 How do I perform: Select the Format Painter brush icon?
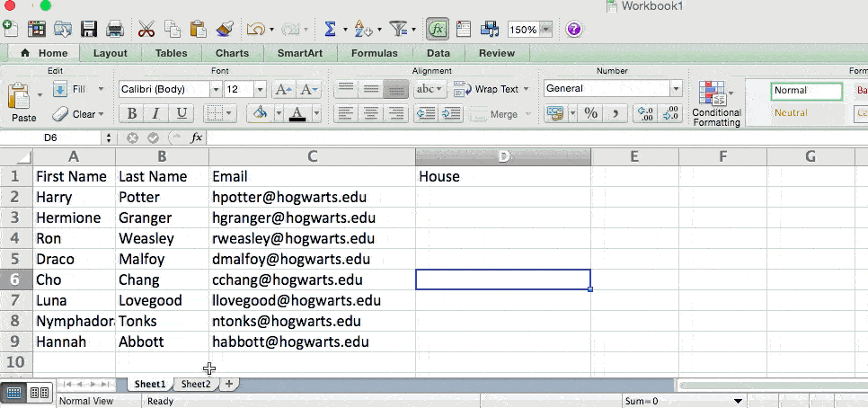click(226, 29)
